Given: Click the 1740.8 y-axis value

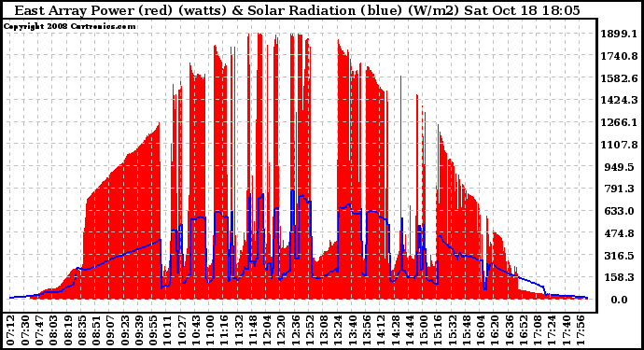Looking at the screenshot, I should 619,56.
